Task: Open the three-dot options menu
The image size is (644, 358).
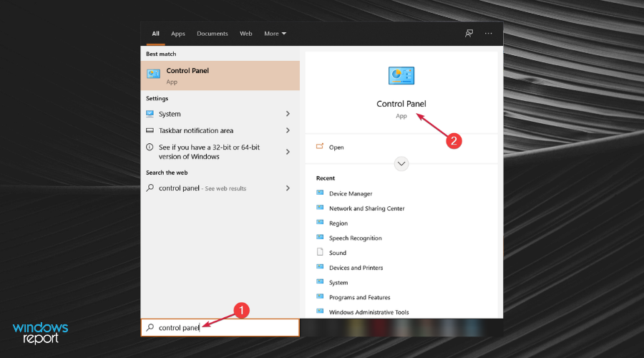Action: pos(488,33)
